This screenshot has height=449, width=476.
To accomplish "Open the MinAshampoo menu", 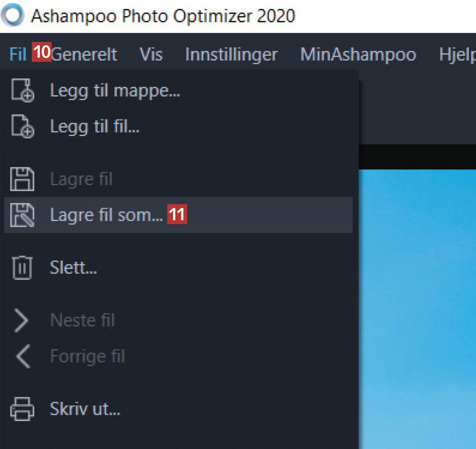I will click(x=358, y=54).
